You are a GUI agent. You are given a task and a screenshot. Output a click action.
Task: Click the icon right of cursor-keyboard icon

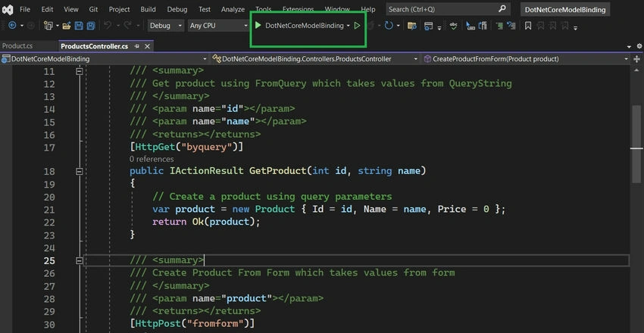(483, 26)
